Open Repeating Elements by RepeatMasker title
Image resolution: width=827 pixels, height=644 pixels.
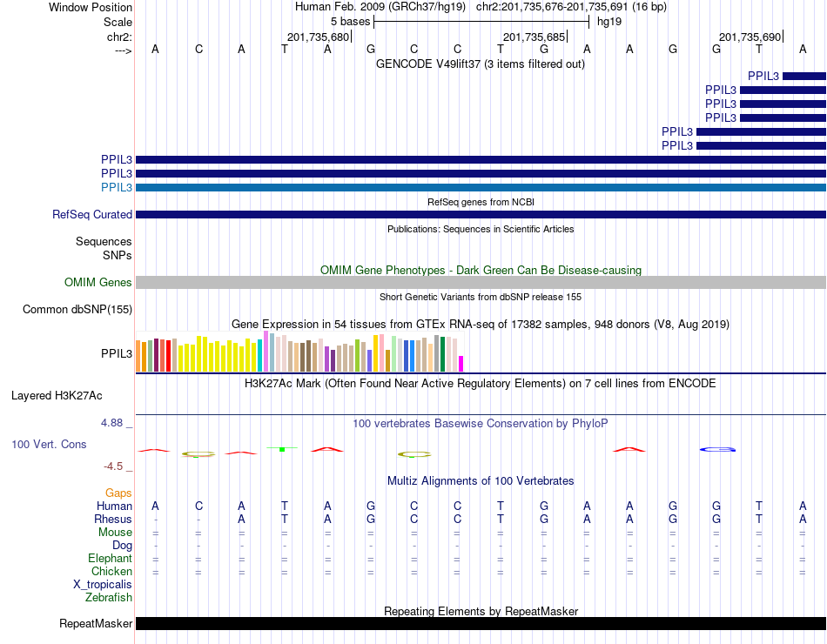pos(481,611)
